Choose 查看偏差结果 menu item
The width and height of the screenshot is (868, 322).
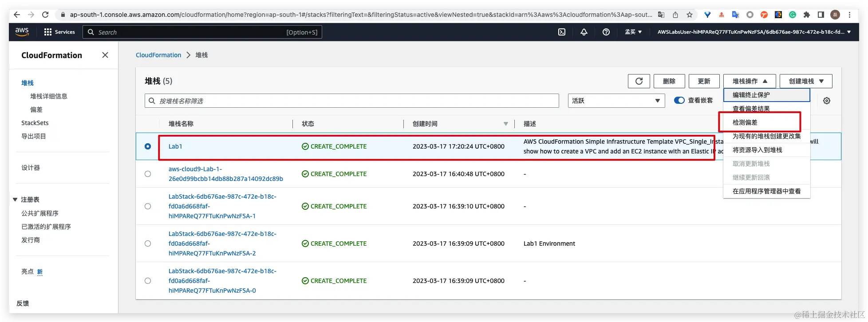[x=766, y=109]
